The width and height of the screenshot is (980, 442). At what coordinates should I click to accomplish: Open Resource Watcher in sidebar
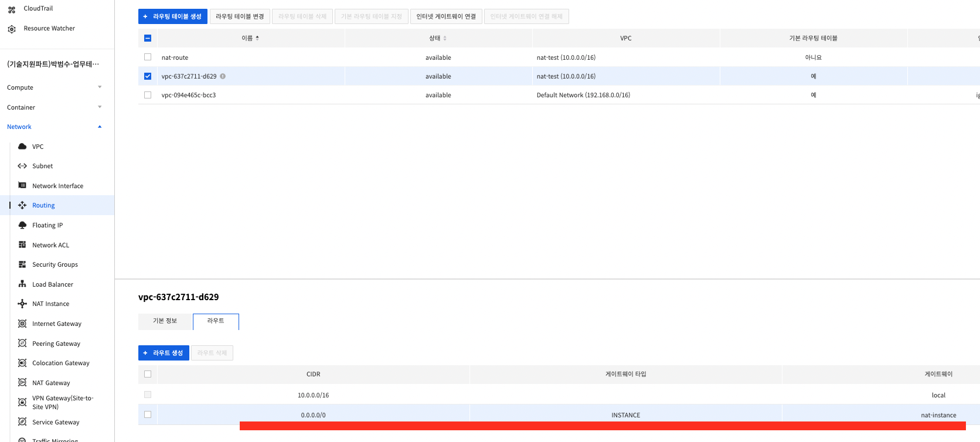49,28
